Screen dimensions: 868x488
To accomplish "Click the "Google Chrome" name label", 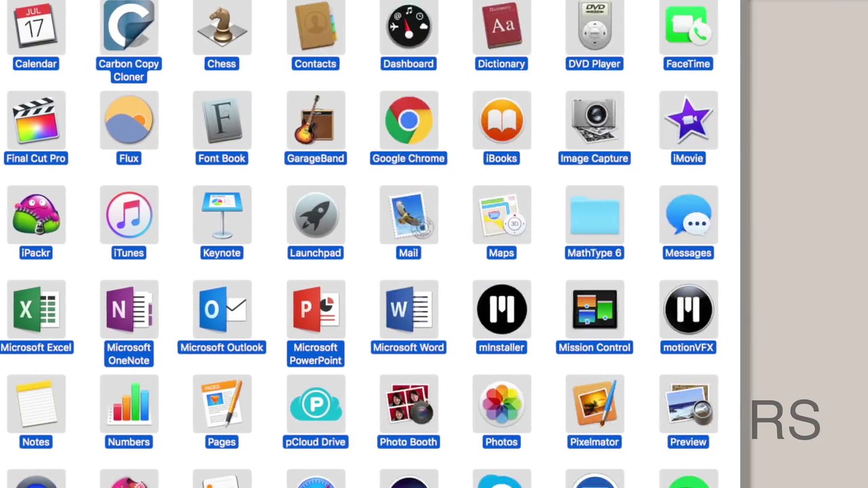I will 408,158.
